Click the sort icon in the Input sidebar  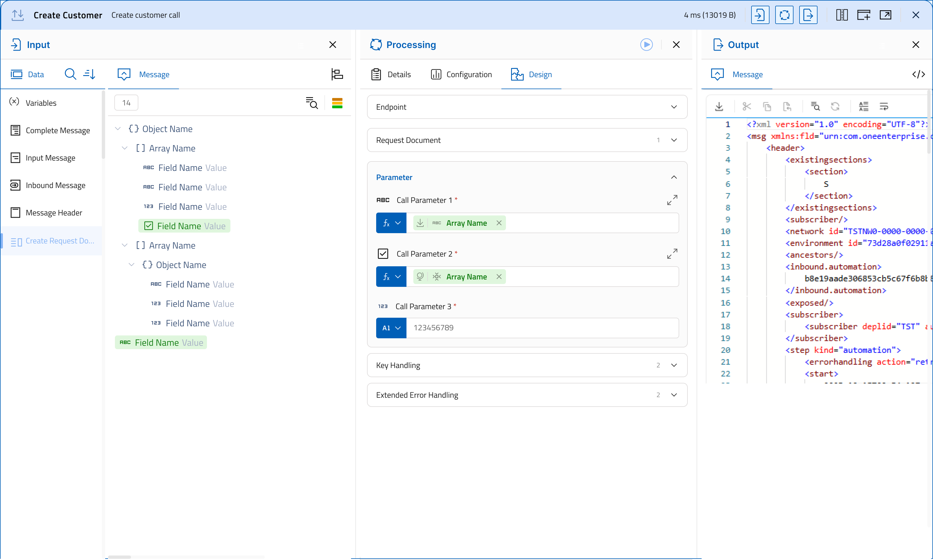89,74
